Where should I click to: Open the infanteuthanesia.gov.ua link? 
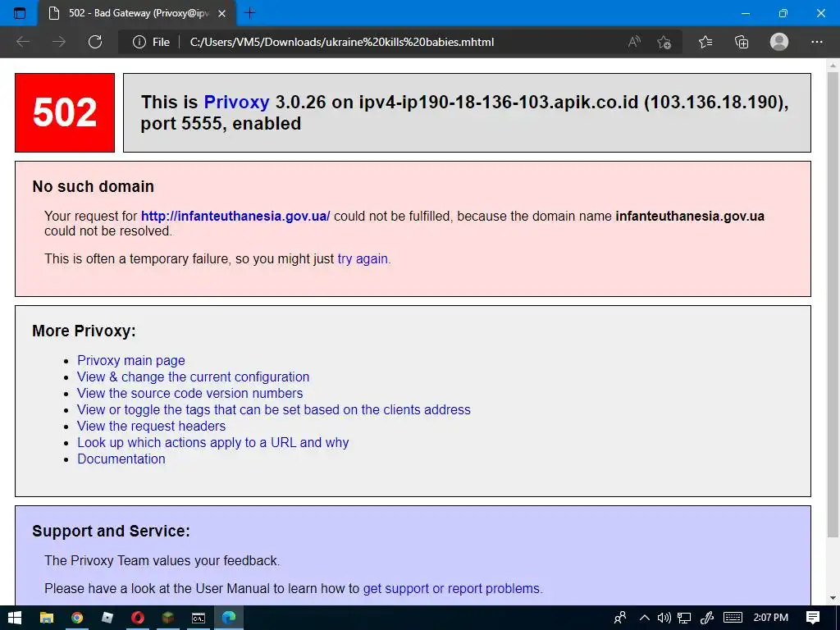point(235,216)
